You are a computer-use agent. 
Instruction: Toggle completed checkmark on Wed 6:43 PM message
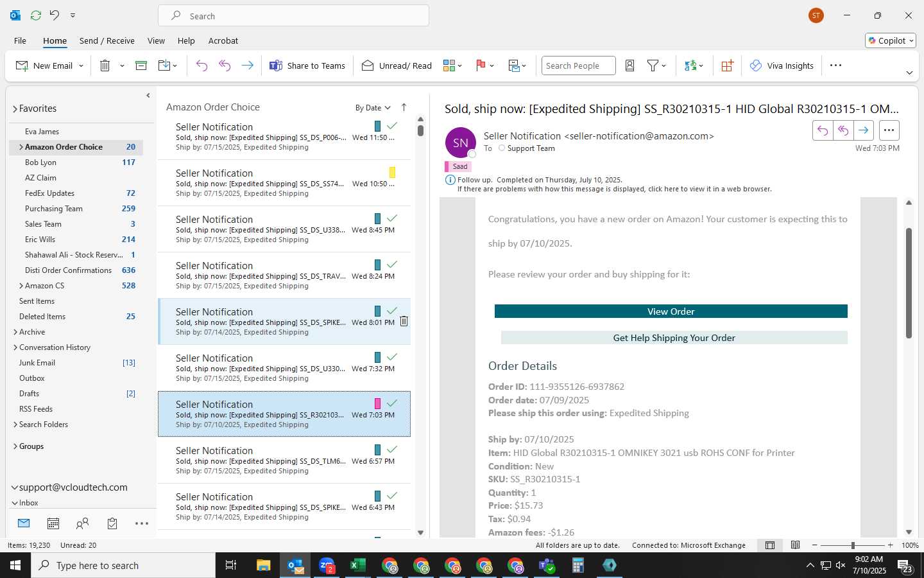tap(392, 496)
